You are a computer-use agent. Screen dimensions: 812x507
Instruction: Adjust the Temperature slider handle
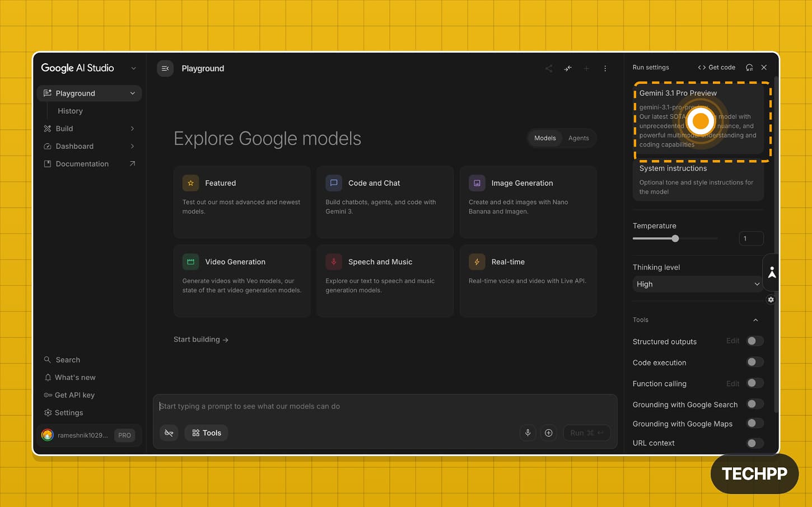pos(675,238)
